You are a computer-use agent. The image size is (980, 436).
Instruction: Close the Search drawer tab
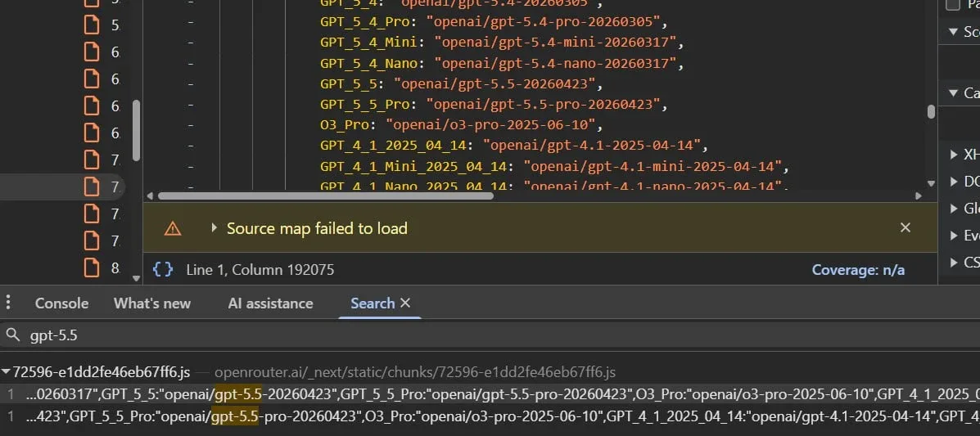tap(405, 303)
